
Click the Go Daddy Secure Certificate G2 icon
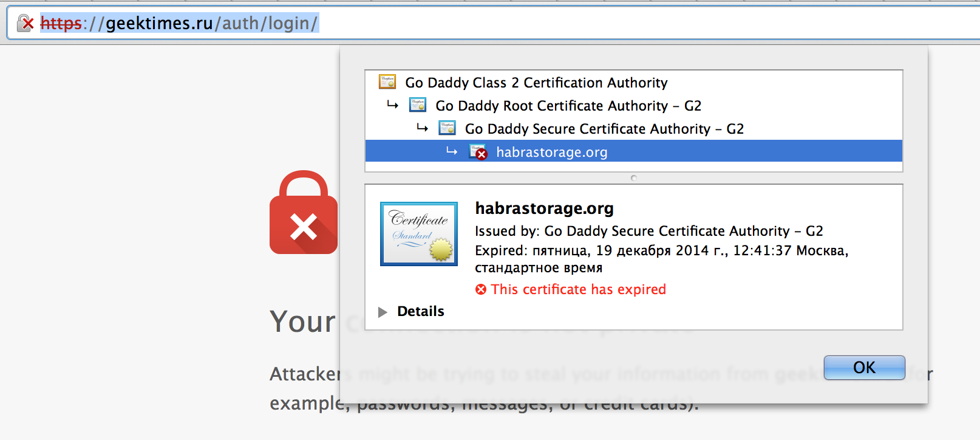[x=447, y=128]
